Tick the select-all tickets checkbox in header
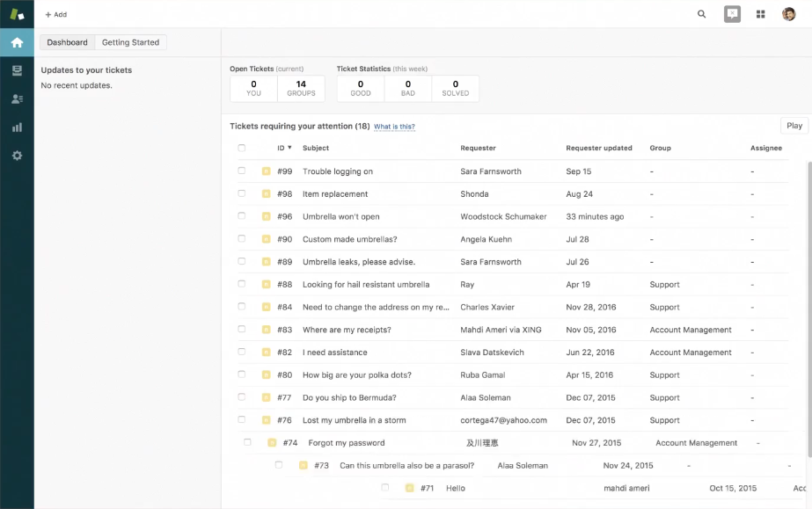Screen dimensions: 812x509 pyautogui.click(x=242, y=148)
